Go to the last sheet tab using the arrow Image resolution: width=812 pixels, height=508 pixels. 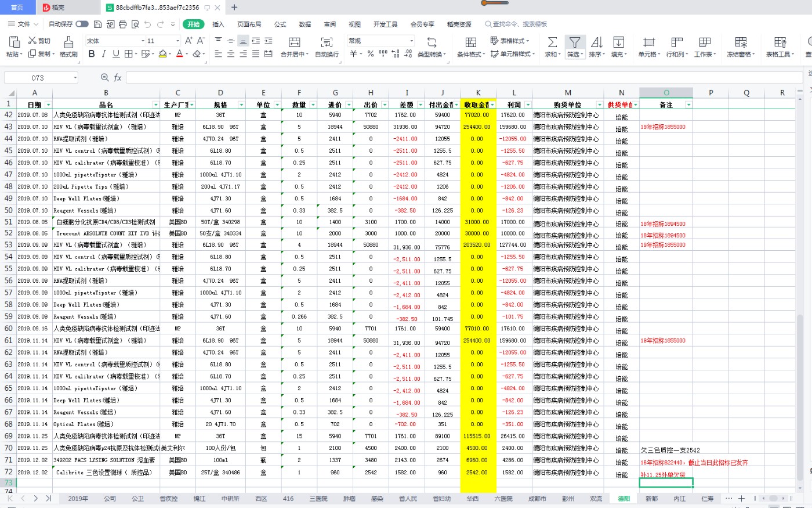[49, 499]
